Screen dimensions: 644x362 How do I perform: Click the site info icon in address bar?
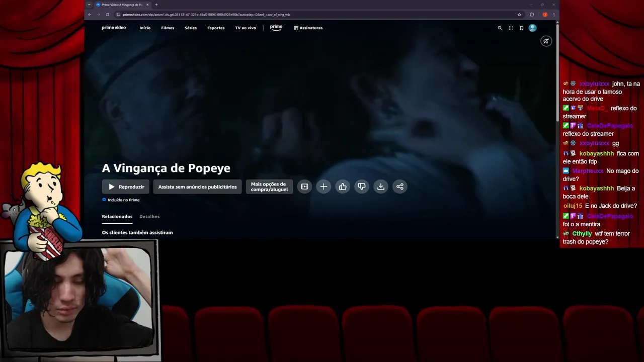coord(118,15)
